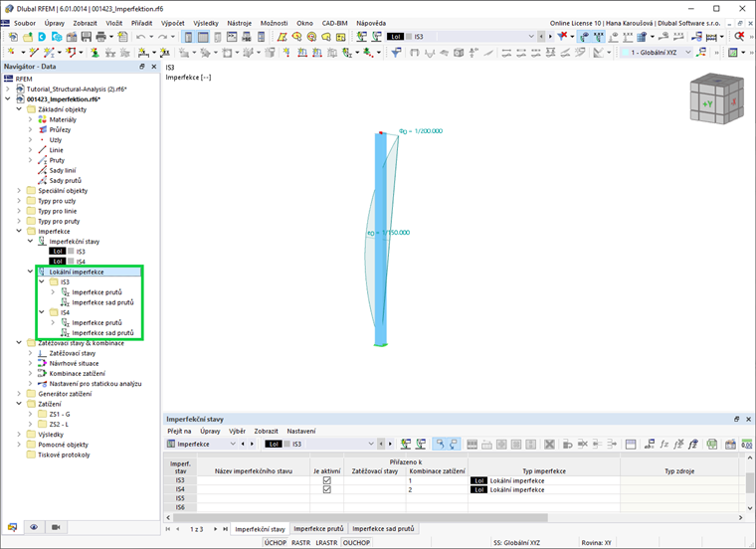The width and height of the screenshot is (756, 549).
Task: Click the fx formula icon in table toolbar
Action: click(x=664, y=444)
